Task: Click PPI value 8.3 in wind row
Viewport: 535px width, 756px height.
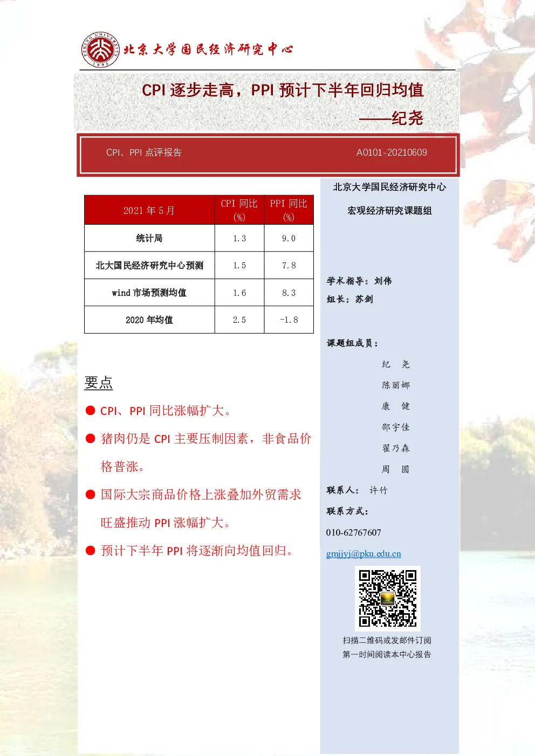Action: point(289,293)
